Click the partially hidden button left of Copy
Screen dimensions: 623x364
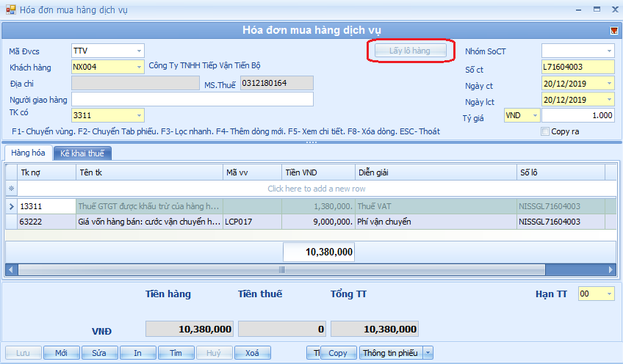(314, 352)
